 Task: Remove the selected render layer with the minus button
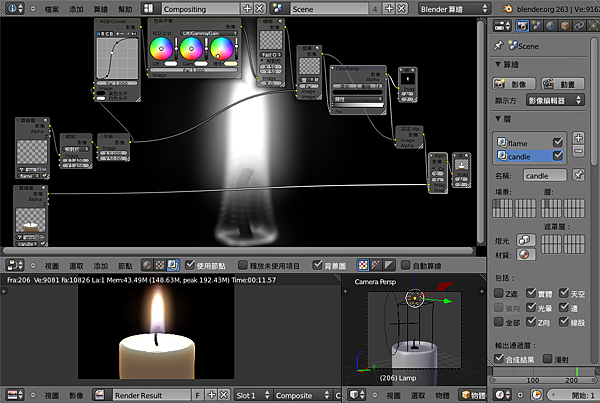[x=578, y=151]
